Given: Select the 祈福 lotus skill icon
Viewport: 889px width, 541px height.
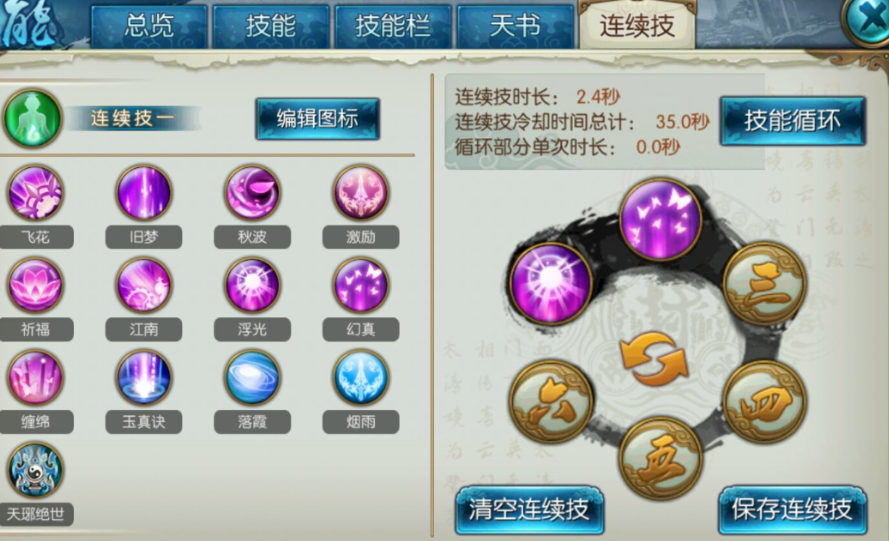Looking at the screenshot, I should pyautogui.click(x=35, y=286).
